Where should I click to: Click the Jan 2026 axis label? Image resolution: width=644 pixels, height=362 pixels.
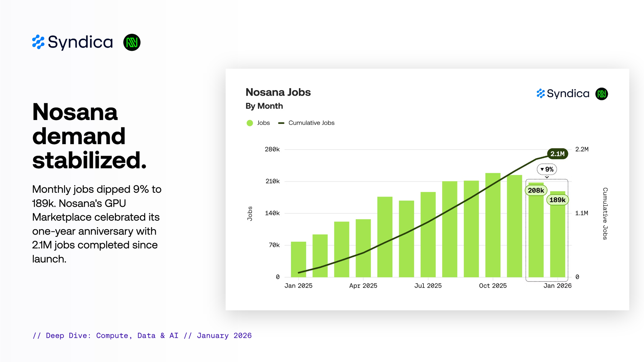(557, 286)
